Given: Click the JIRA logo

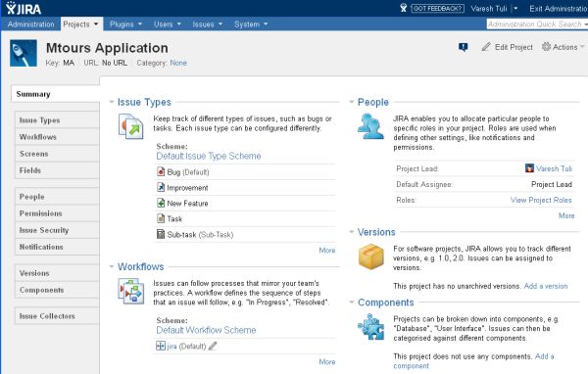Looking at the screenshot, I should click(x=24, y=8).
